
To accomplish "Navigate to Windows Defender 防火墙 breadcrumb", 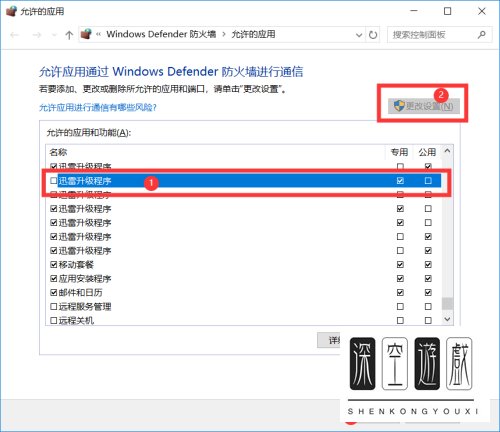I will [161, 34].
